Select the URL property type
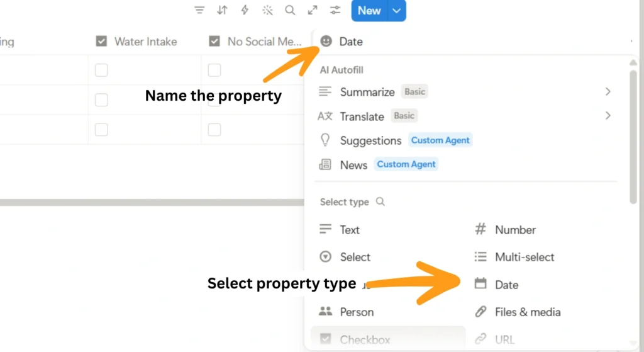Image resolution: width=644 pixels, height=352 pixels. coord(543,339)
